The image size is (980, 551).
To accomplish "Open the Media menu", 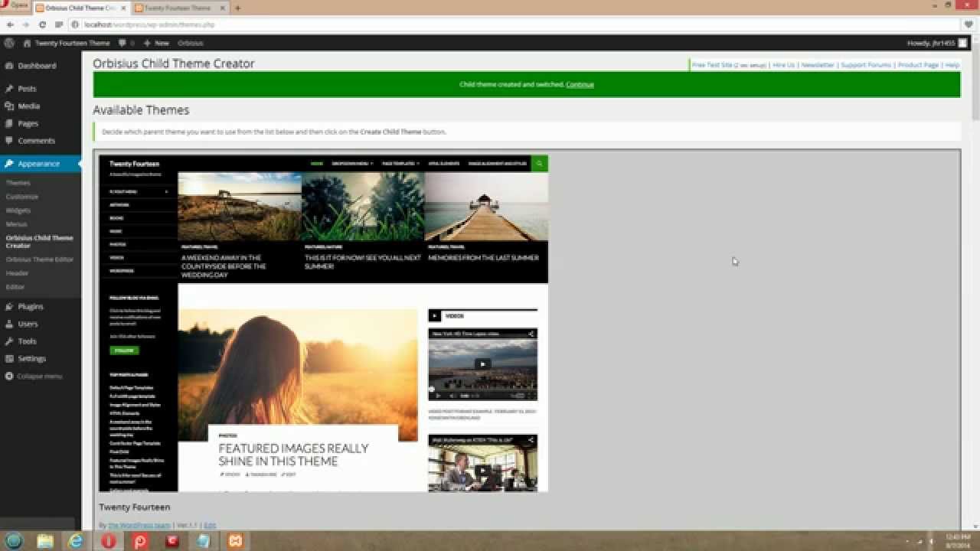I will tap(29, 106).
